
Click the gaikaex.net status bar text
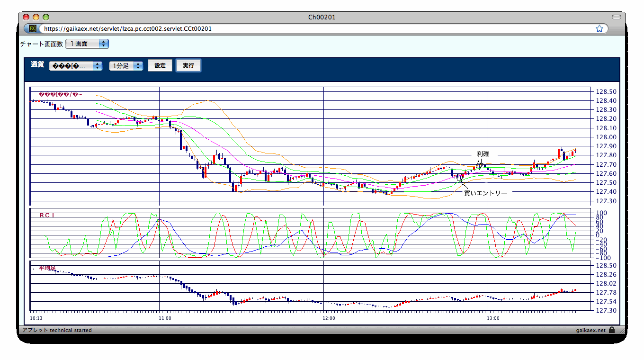[590, 330]
